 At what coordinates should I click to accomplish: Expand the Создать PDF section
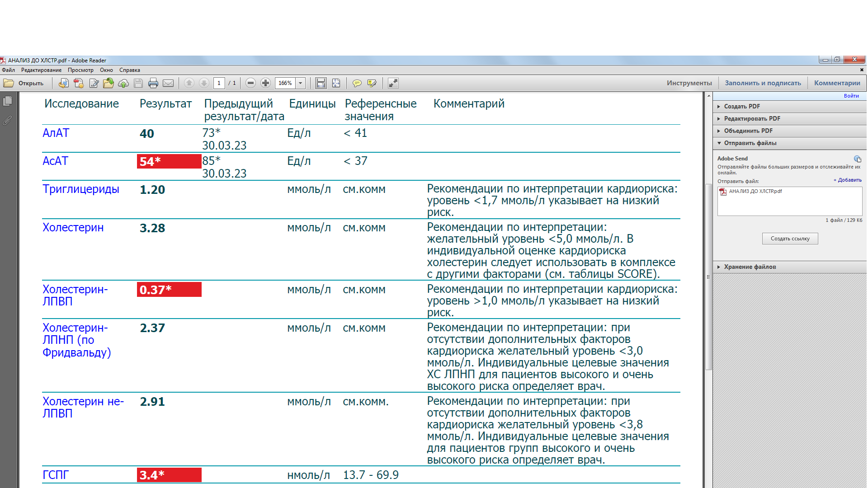pyautogui.click(x=741, y=107)
